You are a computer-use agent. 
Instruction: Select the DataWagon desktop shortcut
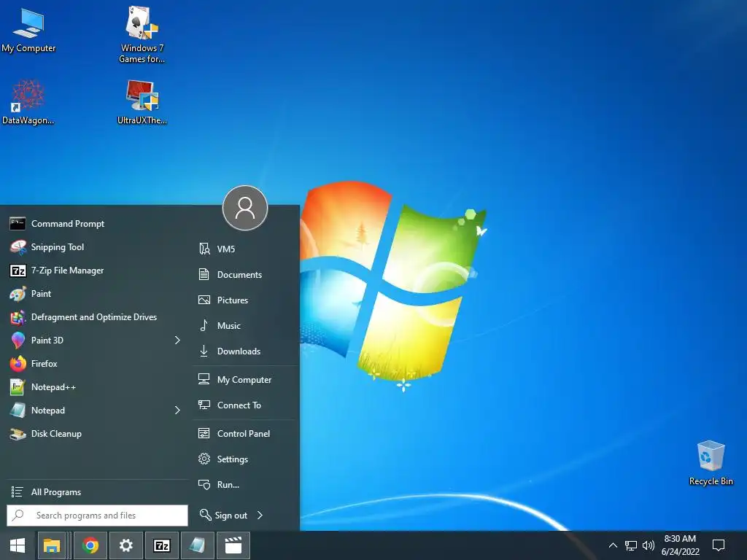pos(28,102)
